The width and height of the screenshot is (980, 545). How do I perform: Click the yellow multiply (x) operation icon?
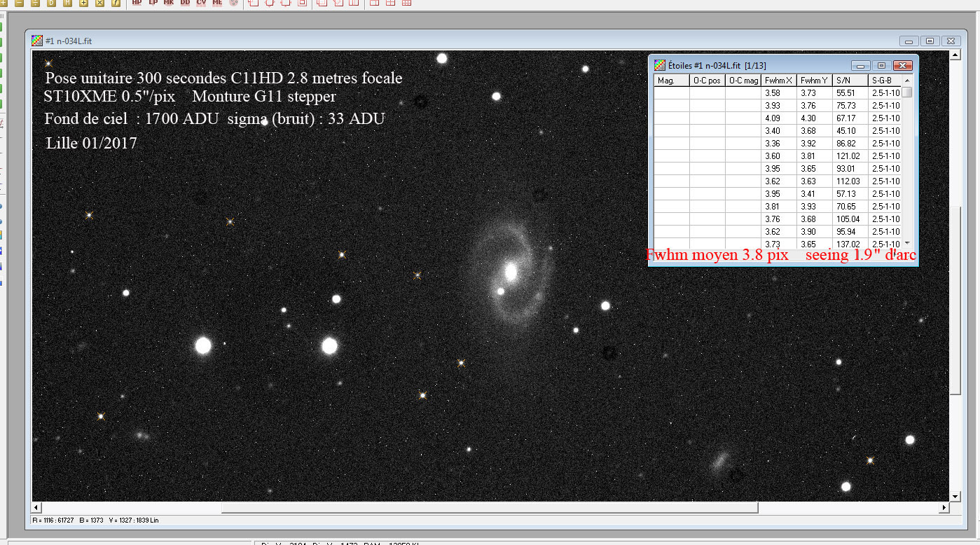[99, 3]
